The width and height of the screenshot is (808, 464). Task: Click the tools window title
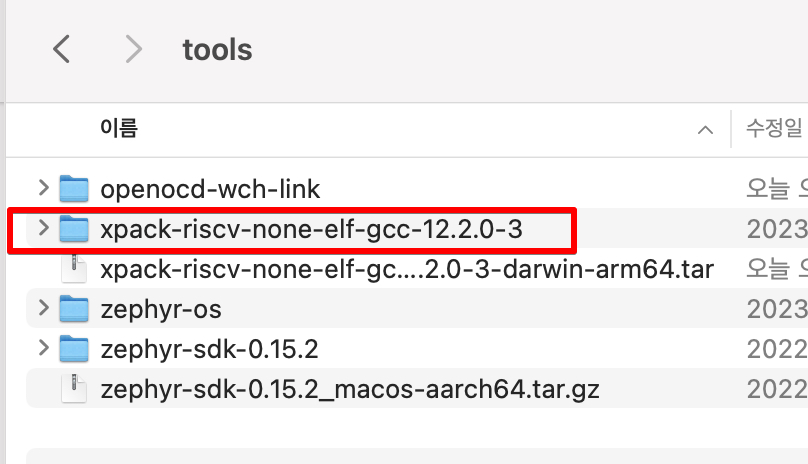tap(217, 49)
